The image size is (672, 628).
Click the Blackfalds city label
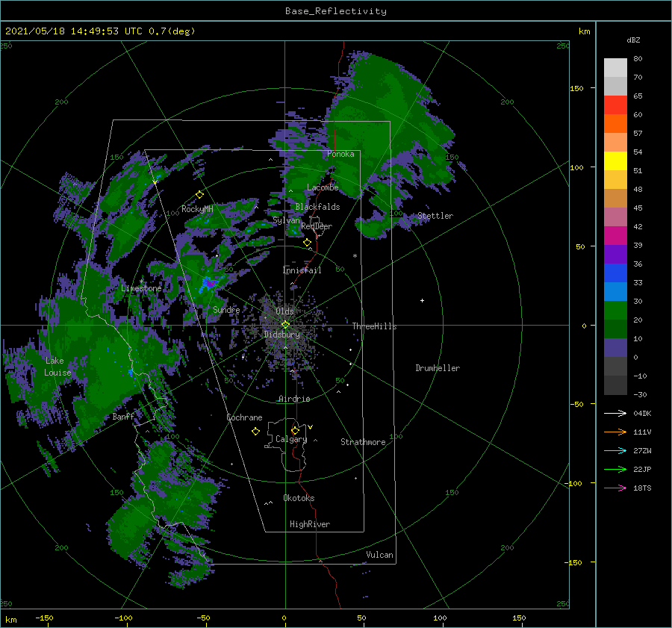pyautogui.click(x=317, y=207)
